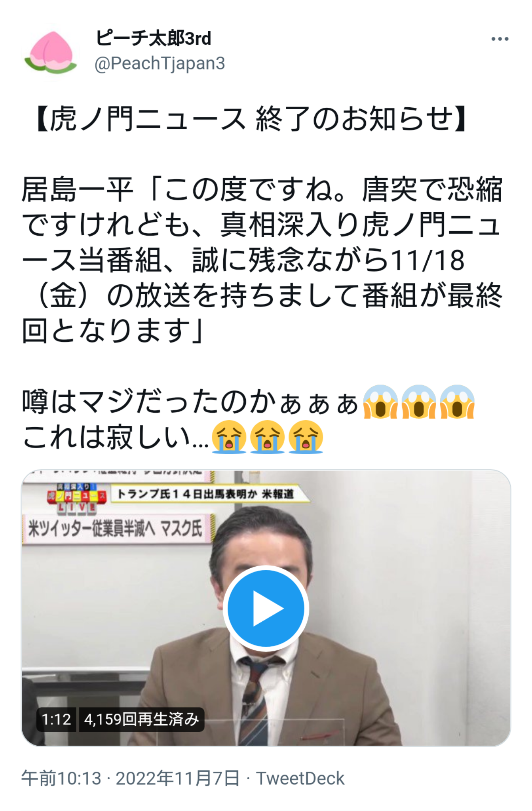Open the @PeachTjapan3 handle link
This screenshot has height=811, width=532.
pos(160,63)
